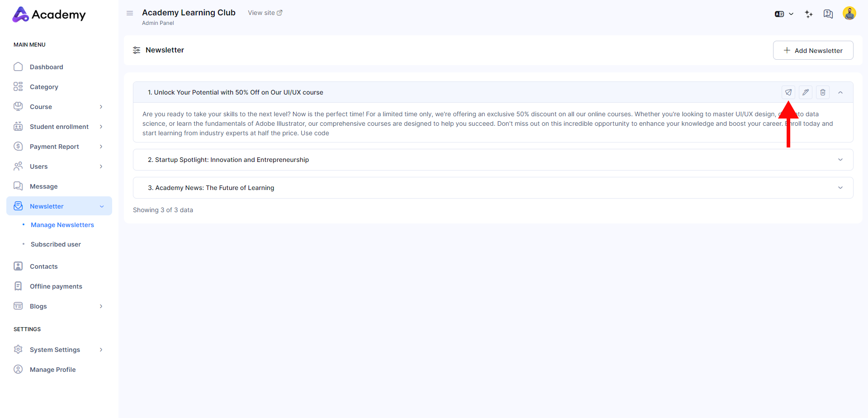Open Dashboard from the main menu
This screenshot has height=418, width=868.
(x=46, y=67)
